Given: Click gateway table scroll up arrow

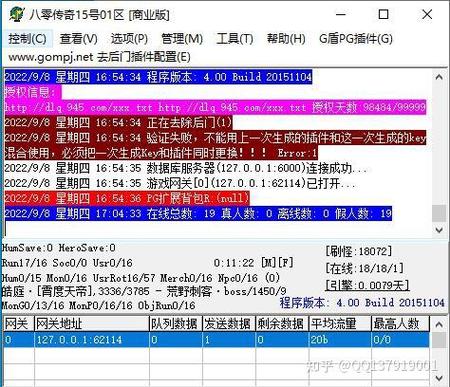Looking at the screenshot, I should coord(439,324).
